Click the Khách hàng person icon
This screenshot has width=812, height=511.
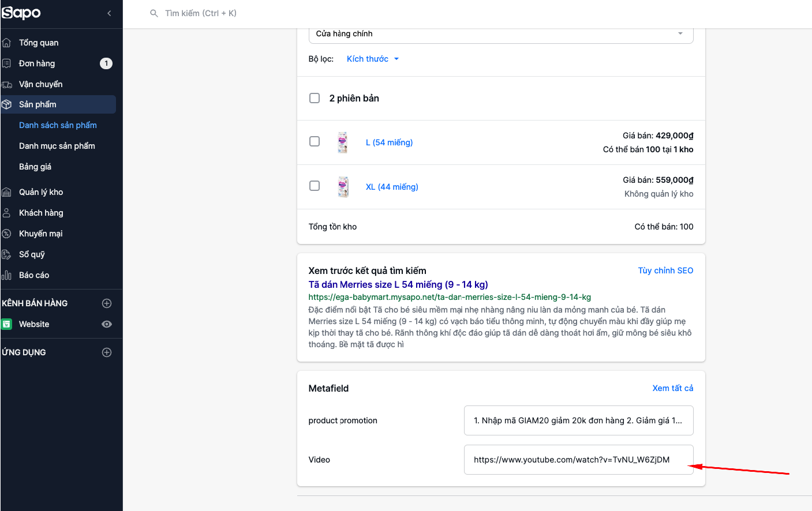coord(7,213)
